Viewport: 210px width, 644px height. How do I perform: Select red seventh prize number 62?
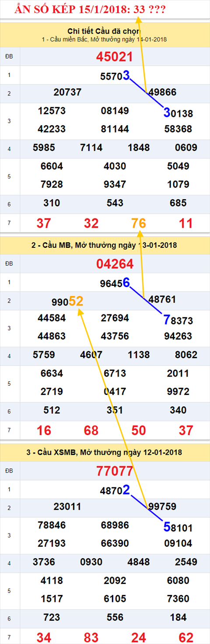point(186,637)
